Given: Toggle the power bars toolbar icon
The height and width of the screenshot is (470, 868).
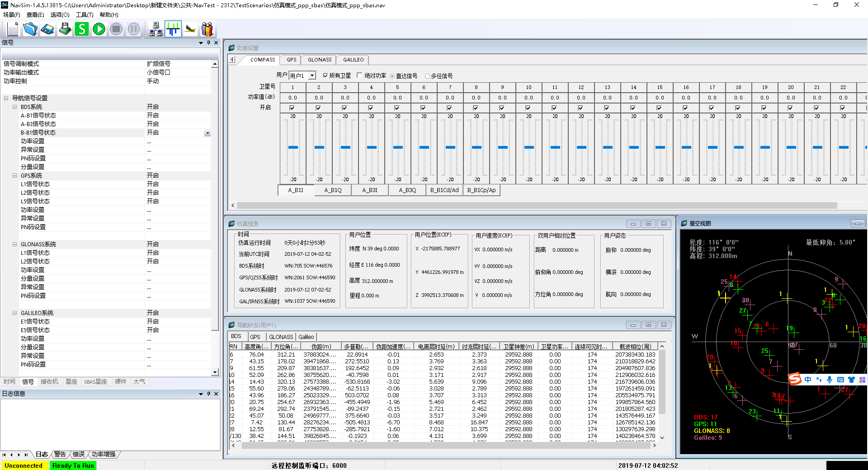Looking at the screenshot, I should pyautogui.click(x=173, y=29).
